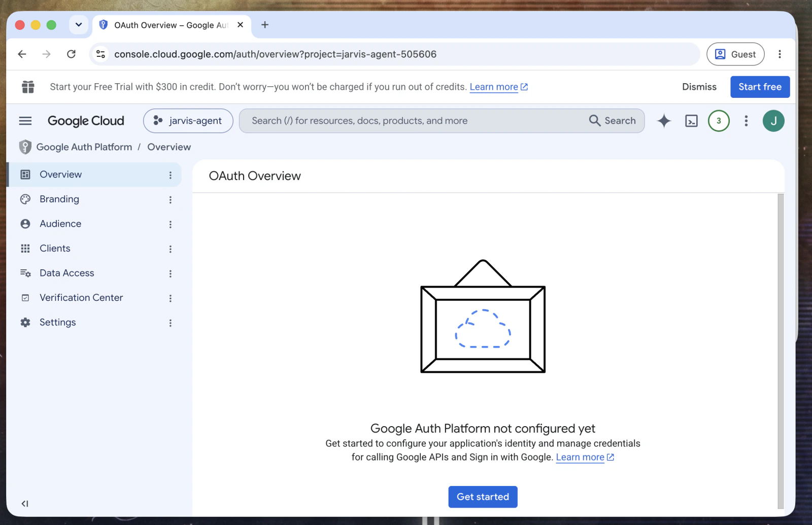This screenshot has width=812, height=525.
Task: Expand the tab search dropdown
Action: tap(79, 25)
